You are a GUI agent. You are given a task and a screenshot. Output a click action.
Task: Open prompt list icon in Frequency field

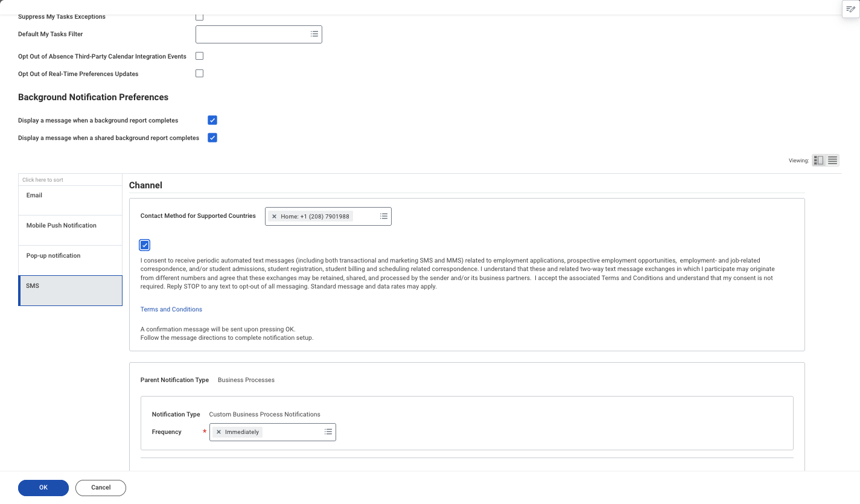pos(328,432)
